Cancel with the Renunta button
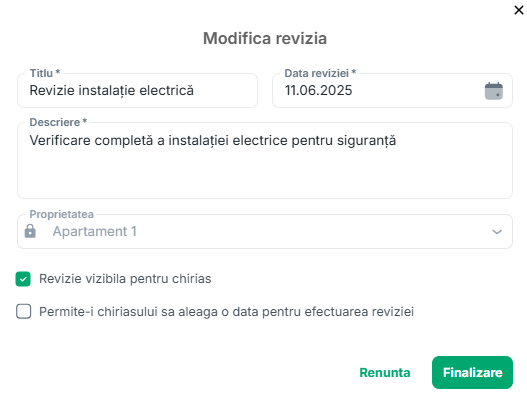Image resolution: width=527 pixels, height=399 pixels. click(385, 372)
